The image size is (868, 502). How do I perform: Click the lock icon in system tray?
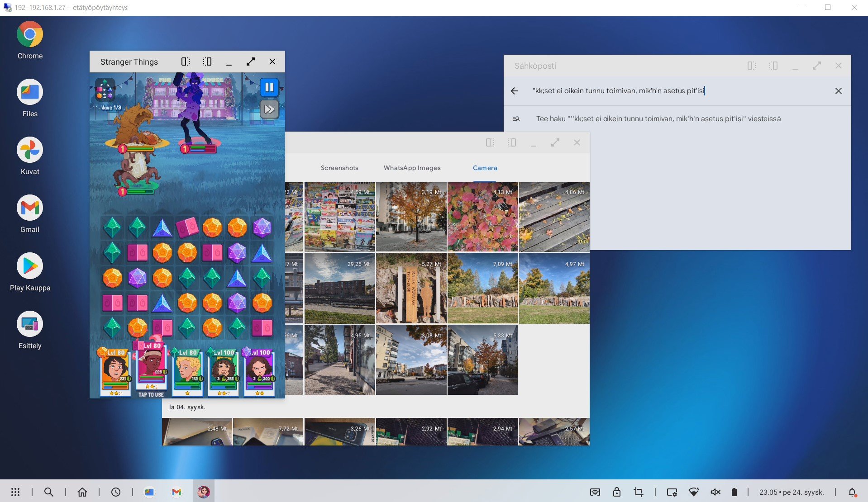point(617,492)
